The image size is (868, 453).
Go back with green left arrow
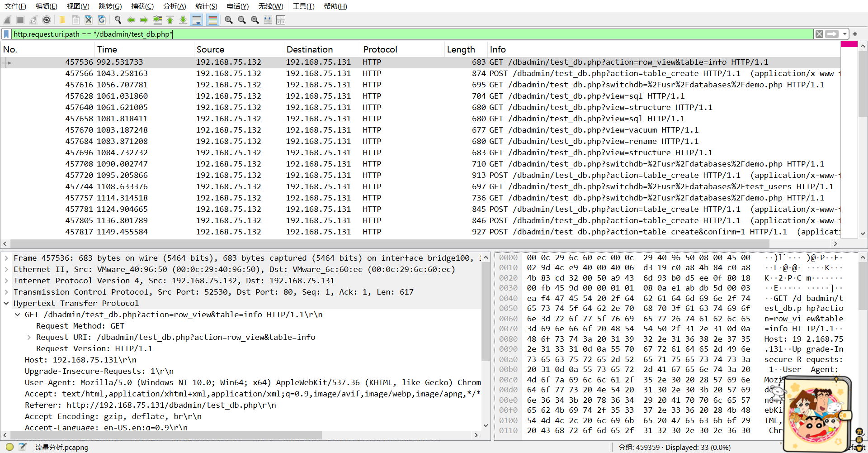131,20
